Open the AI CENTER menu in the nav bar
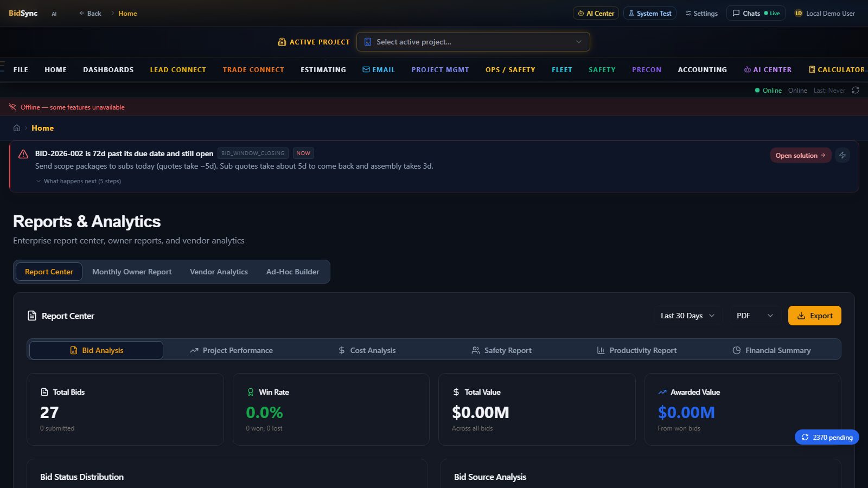868x488 pixels. [x=768, y=69]
